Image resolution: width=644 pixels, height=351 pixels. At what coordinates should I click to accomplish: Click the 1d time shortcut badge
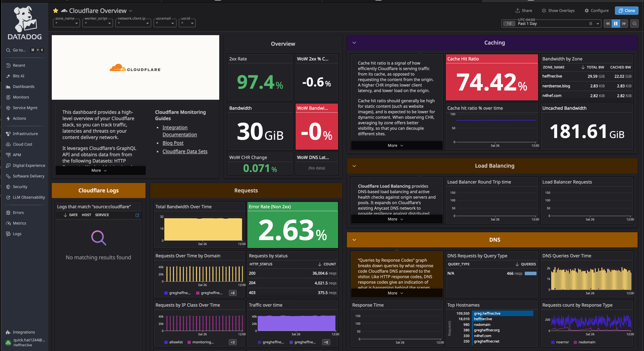pos(509,24)
